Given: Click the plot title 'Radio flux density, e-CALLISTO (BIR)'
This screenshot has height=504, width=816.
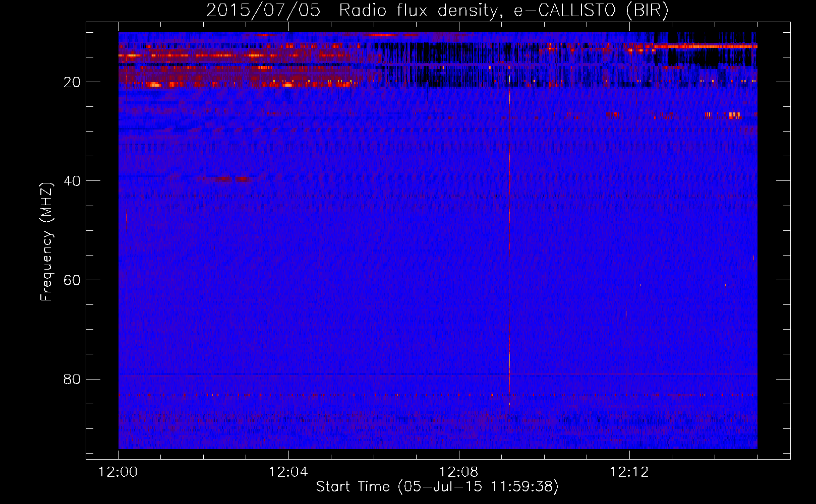Looking at the screenshot, I should point(503,11).
